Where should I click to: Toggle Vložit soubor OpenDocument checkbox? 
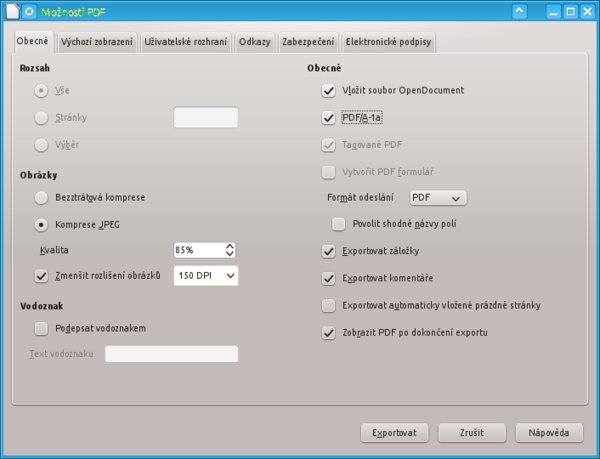328,91
